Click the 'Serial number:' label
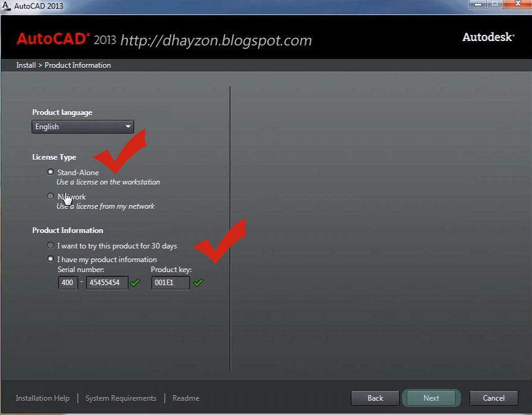 (x=81, y=270)
